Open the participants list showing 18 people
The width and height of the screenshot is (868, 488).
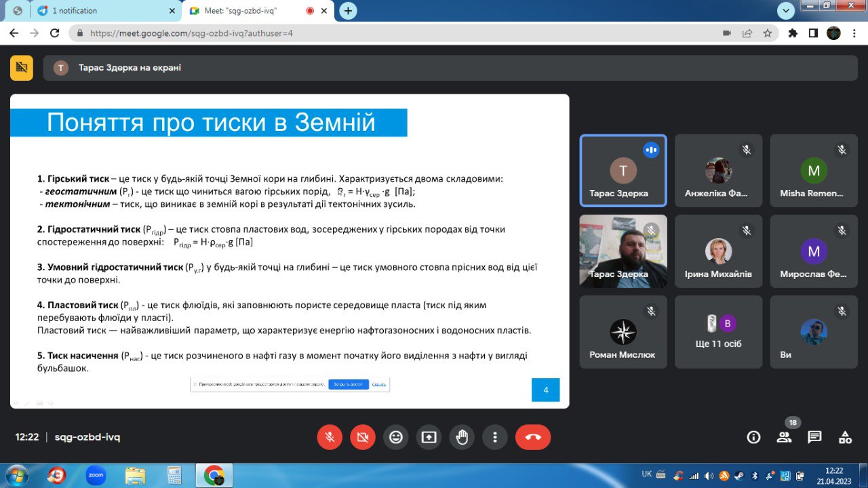point(784,437)
